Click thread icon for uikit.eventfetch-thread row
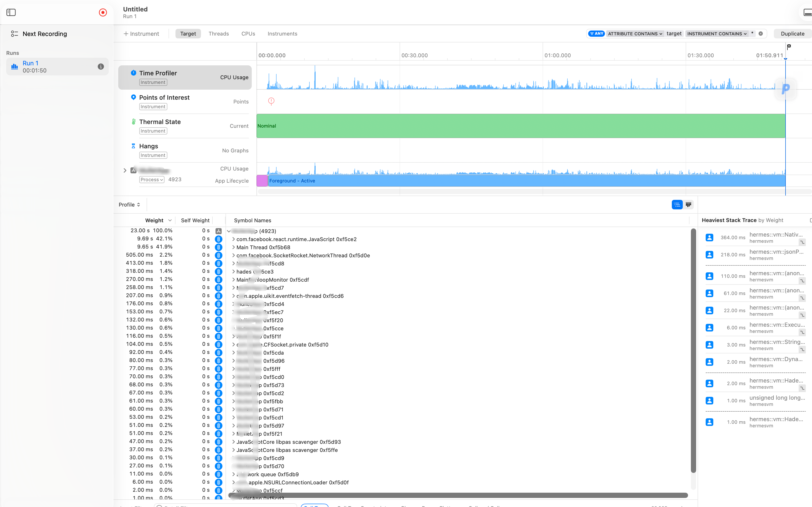The image size is (812, 507). pos(219,296)
